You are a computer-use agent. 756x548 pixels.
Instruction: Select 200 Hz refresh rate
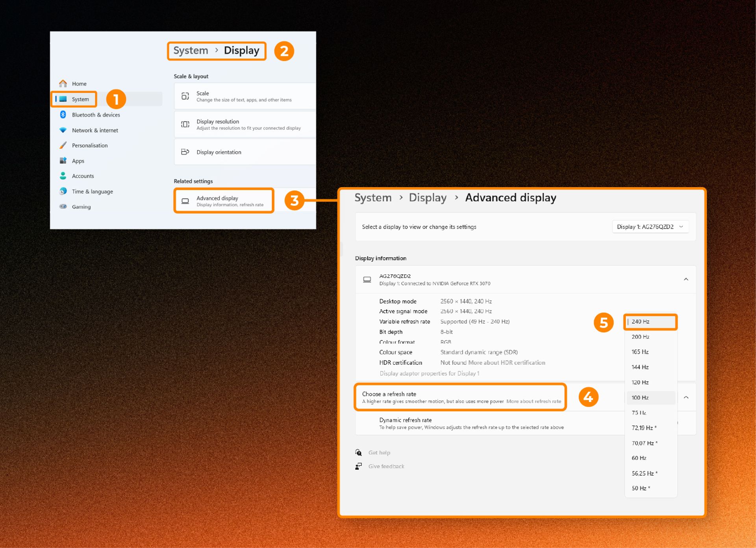[650, 337]
